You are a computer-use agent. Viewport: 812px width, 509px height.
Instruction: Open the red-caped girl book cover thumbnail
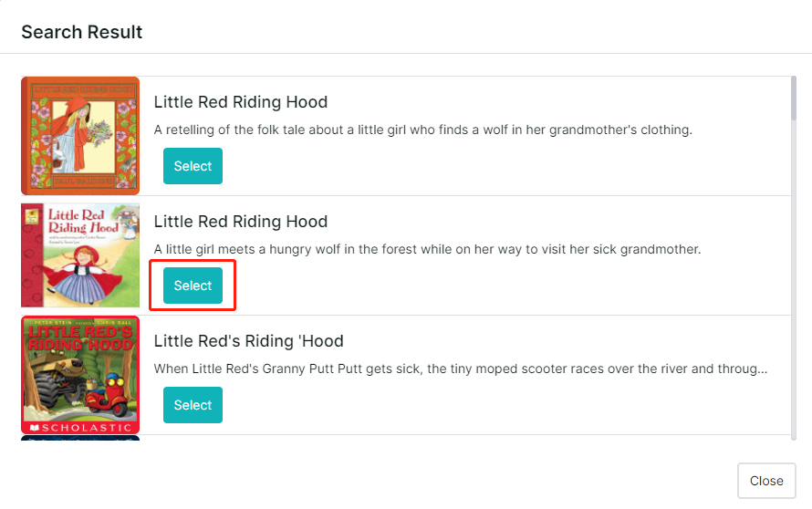point(80,255)
